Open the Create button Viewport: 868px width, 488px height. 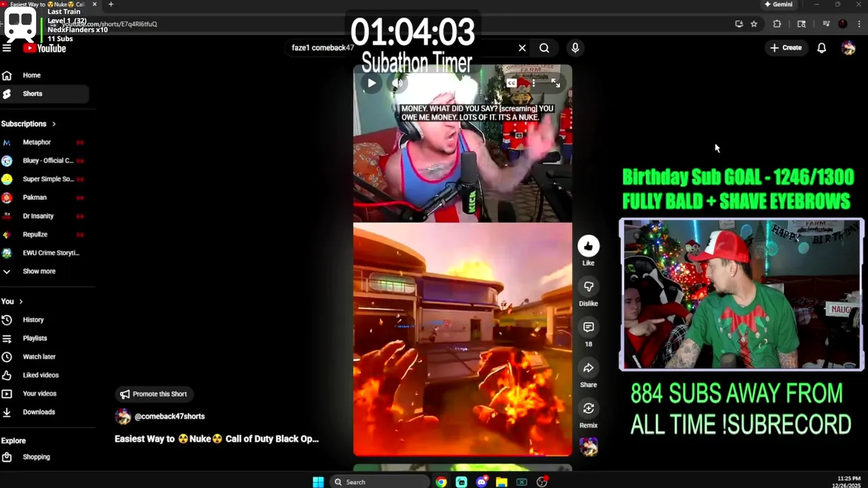point(786,48)
